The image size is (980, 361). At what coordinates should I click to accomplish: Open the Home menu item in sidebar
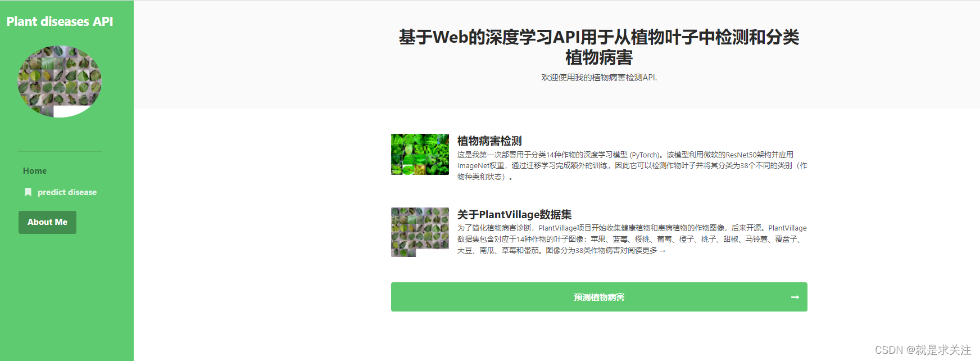click(x=35, y=171)
